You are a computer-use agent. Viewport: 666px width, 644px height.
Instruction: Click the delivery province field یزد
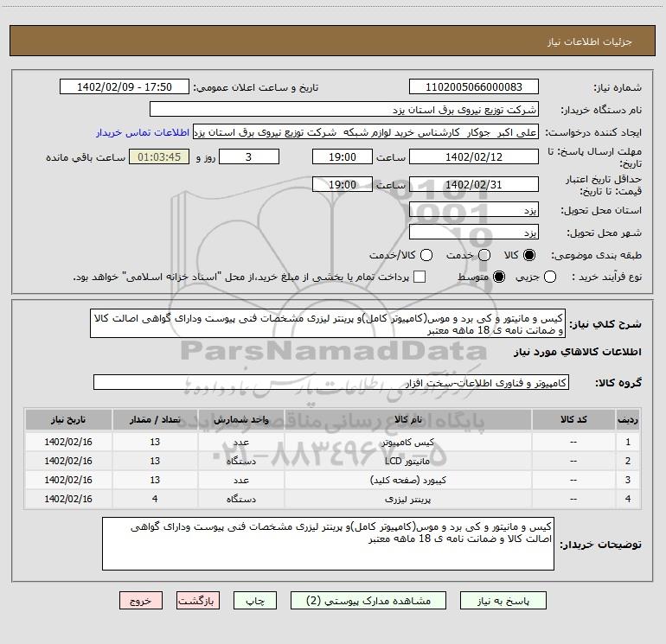coord(474,210)
